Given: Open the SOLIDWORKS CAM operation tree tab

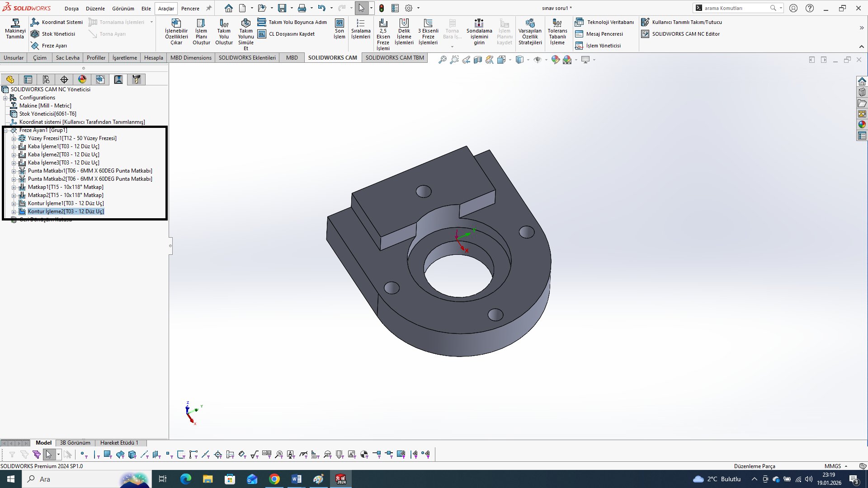Looking at the screenshot, I should tap(118, 80).
